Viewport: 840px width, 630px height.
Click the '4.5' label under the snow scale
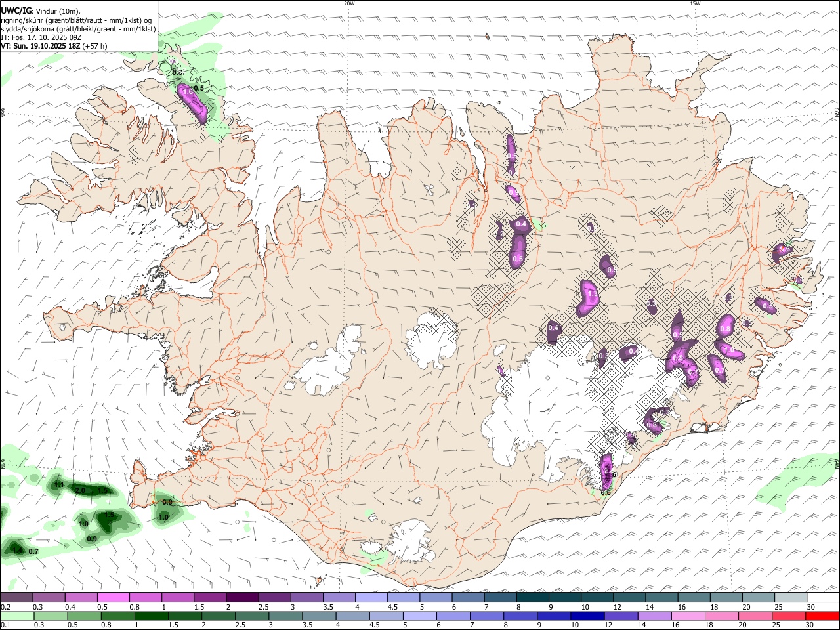392,607
